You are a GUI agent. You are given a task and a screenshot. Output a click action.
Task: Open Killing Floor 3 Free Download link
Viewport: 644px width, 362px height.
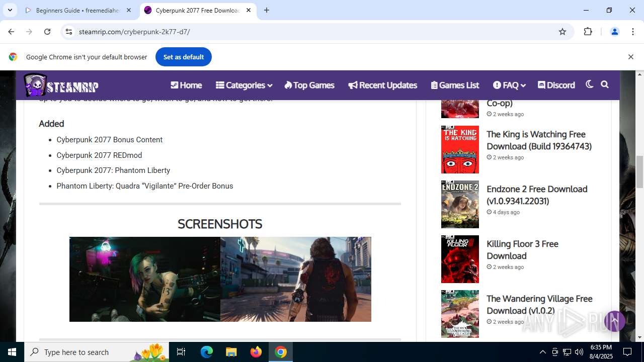coord(522,250)
